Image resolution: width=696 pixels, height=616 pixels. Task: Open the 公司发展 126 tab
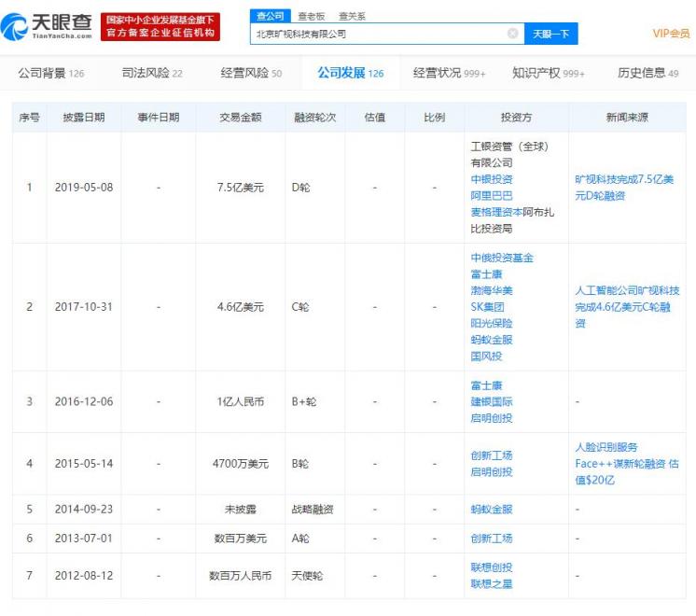click(351, 73)
